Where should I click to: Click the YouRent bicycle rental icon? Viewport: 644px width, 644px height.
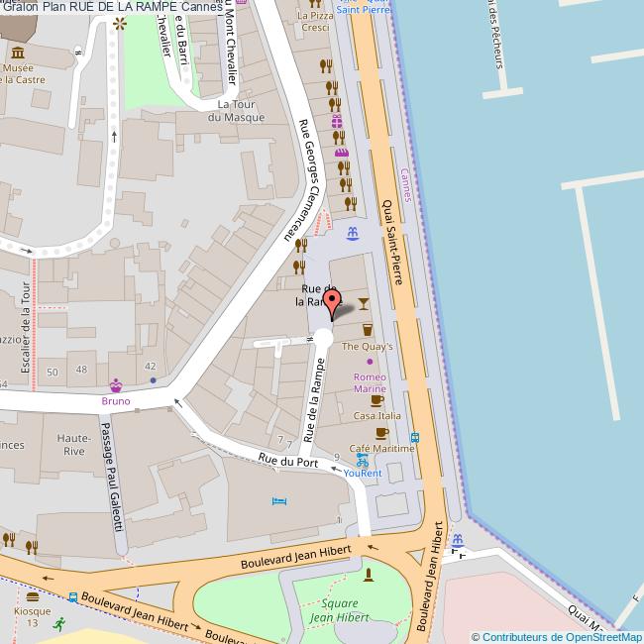tap(363, 461)
